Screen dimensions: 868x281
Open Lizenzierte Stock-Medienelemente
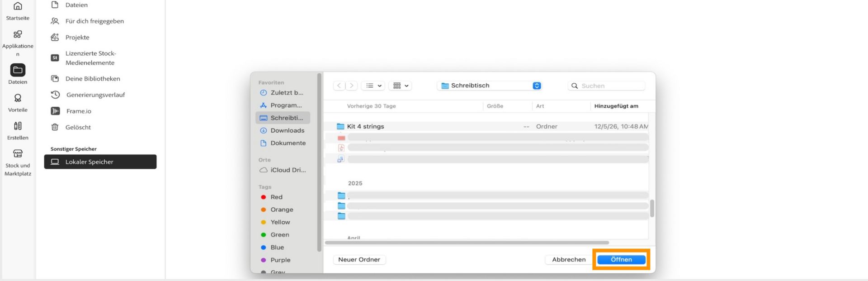tap(90, 58)
